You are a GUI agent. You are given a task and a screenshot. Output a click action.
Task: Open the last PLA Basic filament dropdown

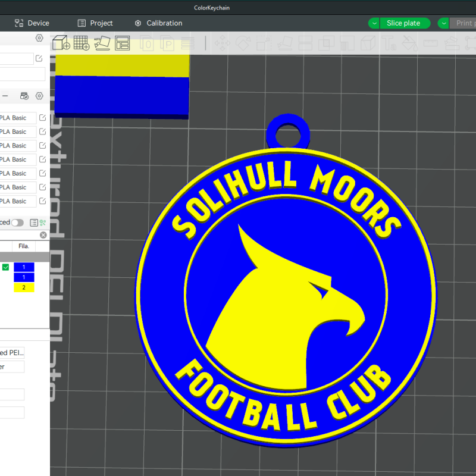click(x=18, y=201)
